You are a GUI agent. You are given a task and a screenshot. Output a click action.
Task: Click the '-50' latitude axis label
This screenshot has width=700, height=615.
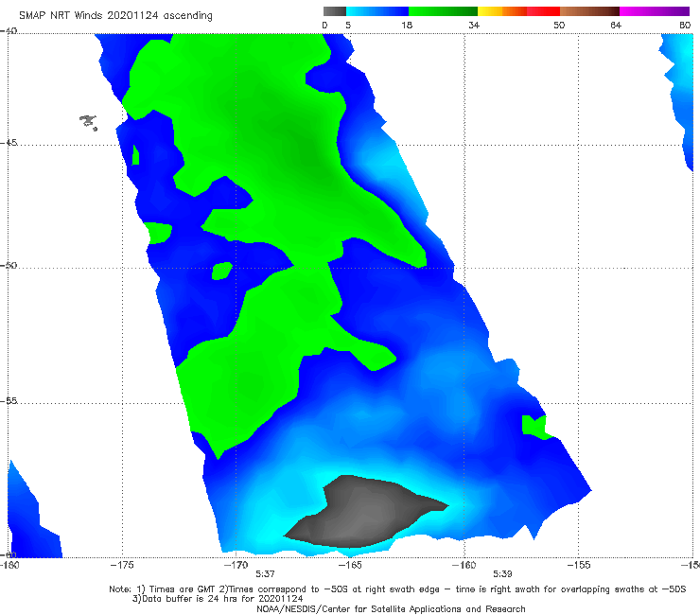click(9, 265)
